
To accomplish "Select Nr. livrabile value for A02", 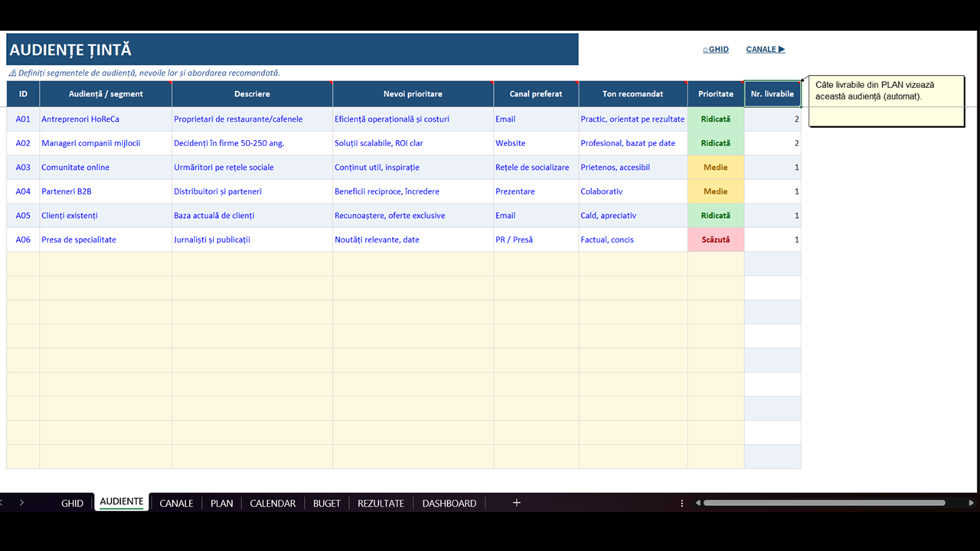I will pos(773,143).
